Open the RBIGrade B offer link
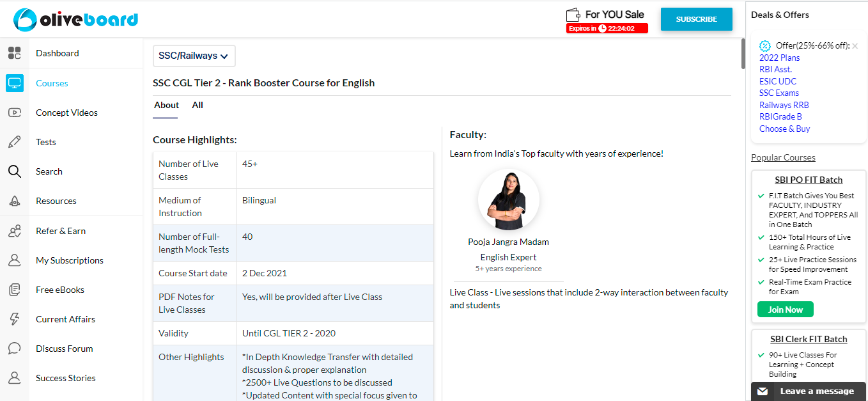Viewport: 868px width, 401px height. [x=780, y=116]
